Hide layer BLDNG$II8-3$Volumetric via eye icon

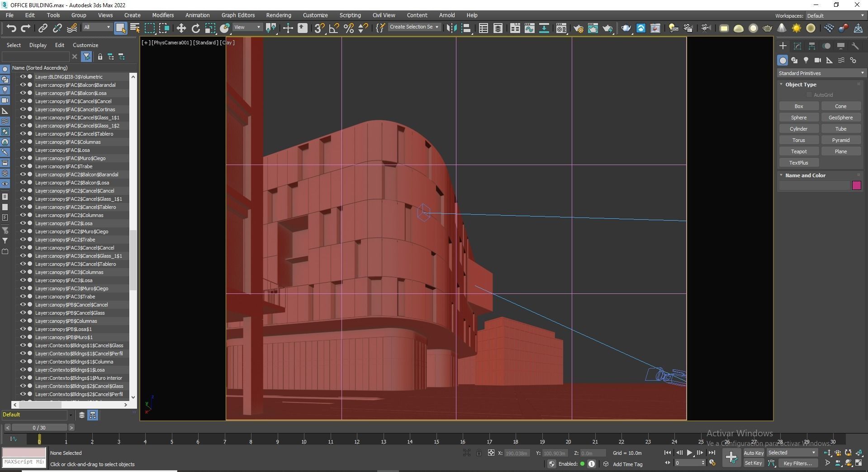click(x=23, y=77)
